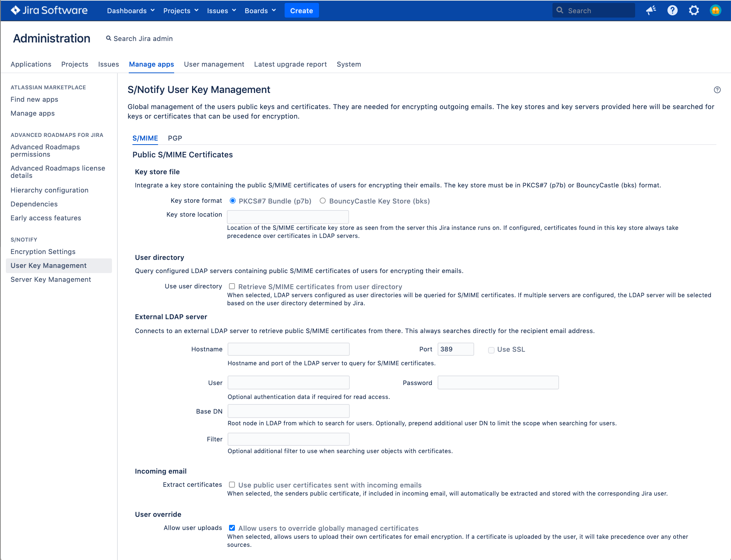The width and height of the screenshot is (731, 560).
Task: Enable Retrieve S/MIME certificates from user directory
Action: [x=232, y=286]
